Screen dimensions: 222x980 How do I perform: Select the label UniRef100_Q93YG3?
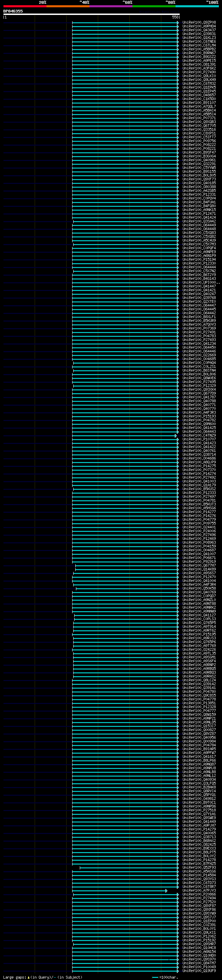click(199, 879)
